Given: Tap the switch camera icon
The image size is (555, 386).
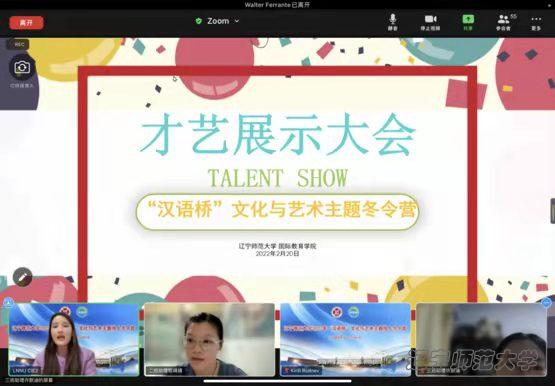Looking at the screenshot, I should (22, 67).
